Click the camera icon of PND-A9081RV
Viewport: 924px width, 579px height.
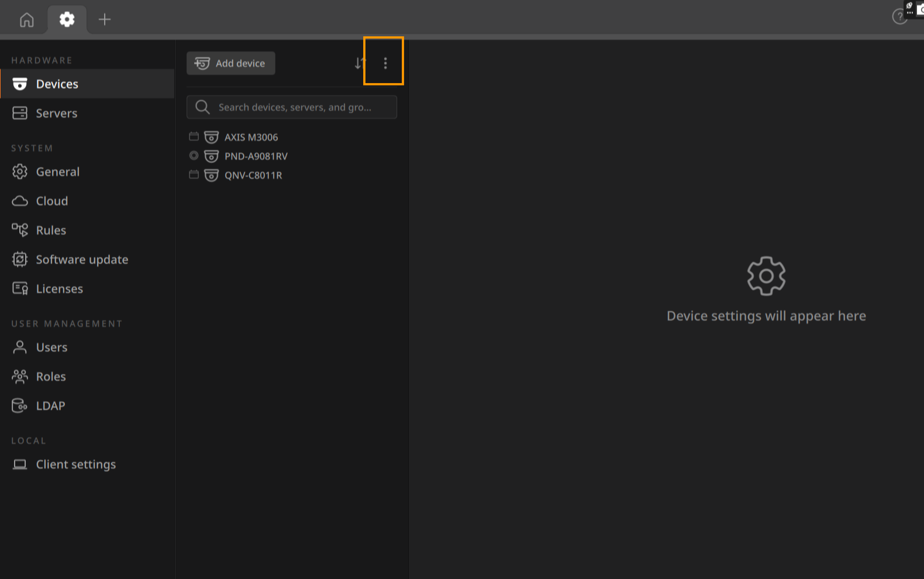pos(211,156)
